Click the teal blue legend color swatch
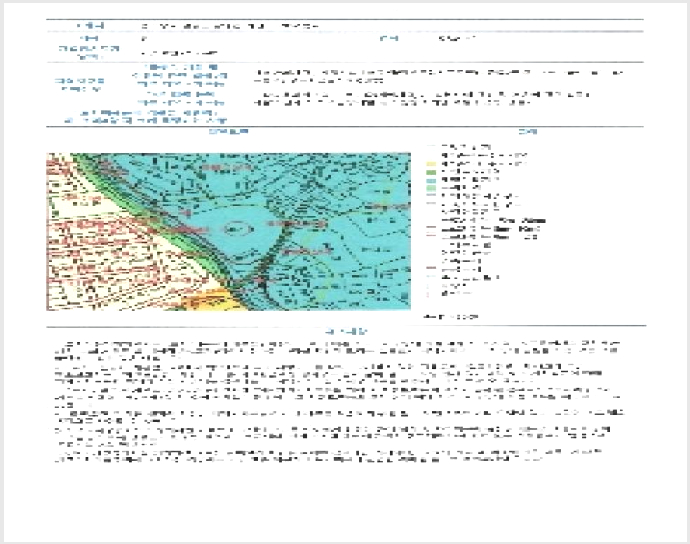This screenshot has height=544, width=690. [431, 181]
